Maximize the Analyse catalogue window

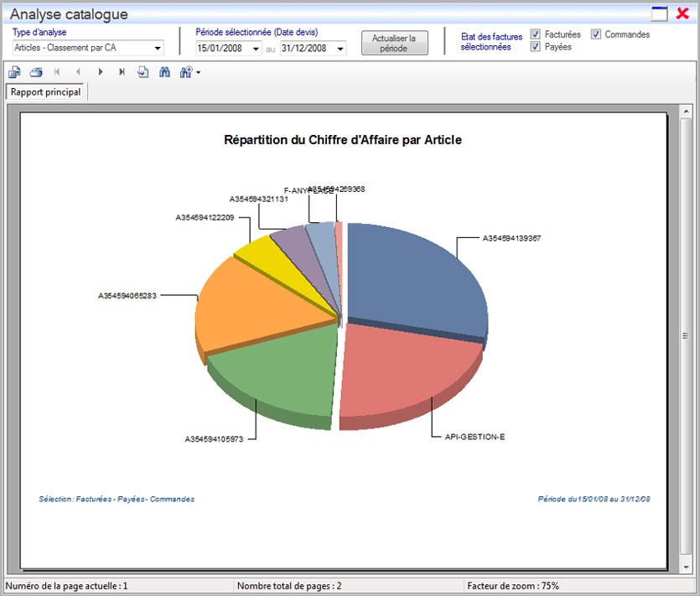pos(660,14)
